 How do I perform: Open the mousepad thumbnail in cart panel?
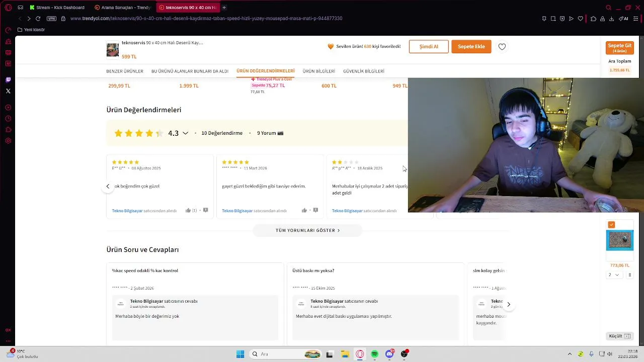[619, 240]
